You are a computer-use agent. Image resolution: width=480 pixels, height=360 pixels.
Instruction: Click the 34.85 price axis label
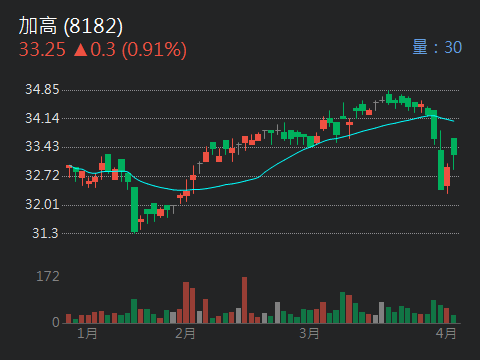pos(42,89)
